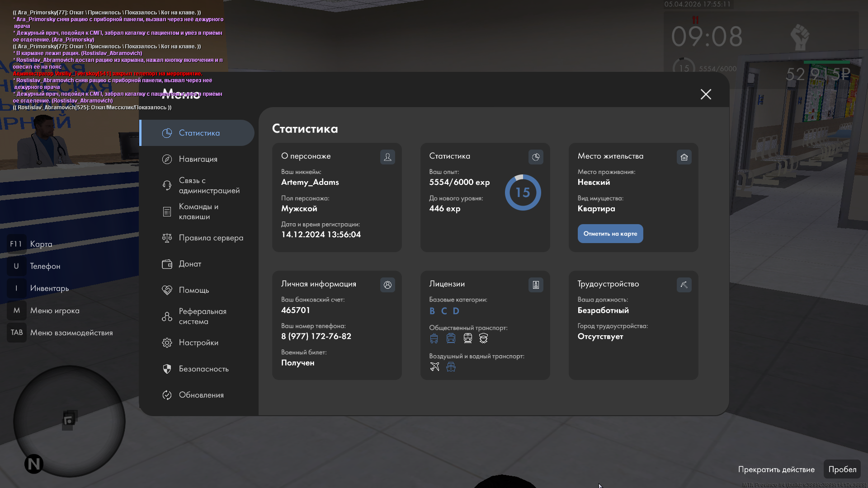Open the Безопасность section
The height and width of the screenshot is (488, 868).
203,369
